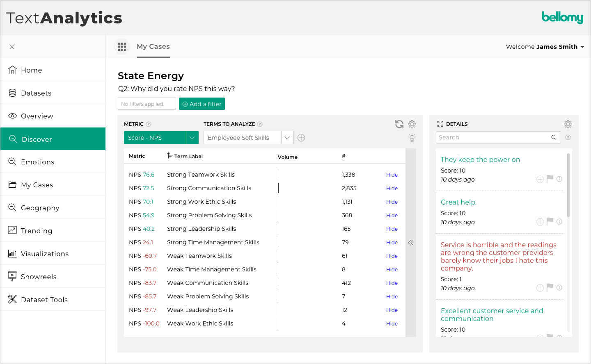Select the My Cases tab
This screenshot has height=364, width=591.
pos(153,47)
